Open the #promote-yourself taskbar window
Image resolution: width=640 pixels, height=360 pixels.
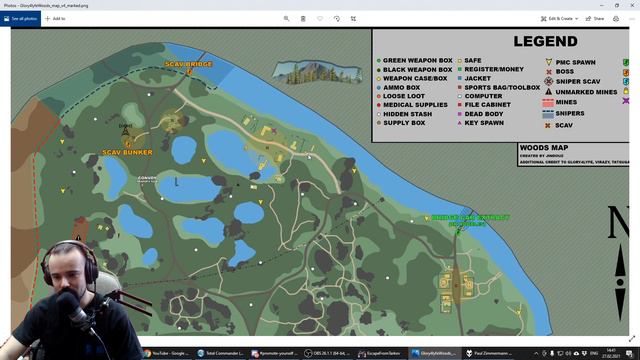click(274, 353)
